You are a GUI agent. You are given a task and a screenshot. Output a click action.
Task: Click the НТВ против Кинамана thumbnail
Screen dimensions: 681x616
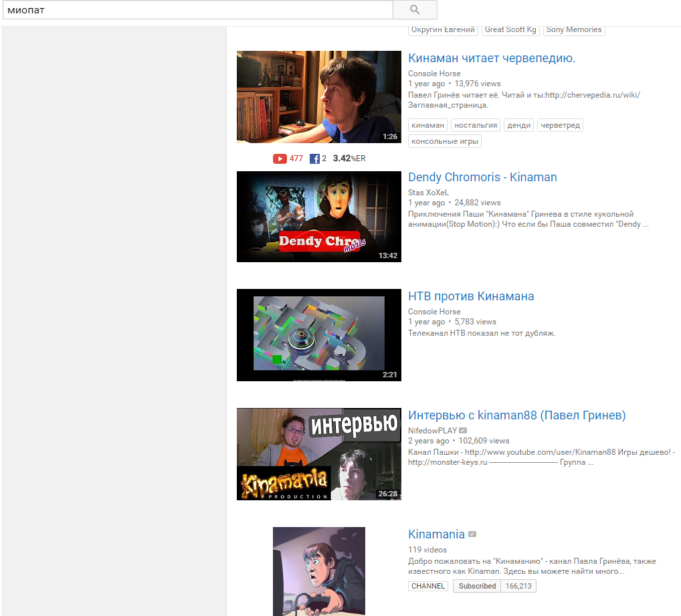click(x=319, y=335)
